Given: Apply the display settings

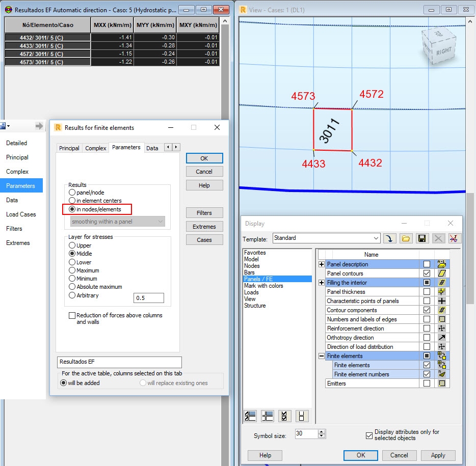Looking at the screenshot, I should click(x=438, y=455).
